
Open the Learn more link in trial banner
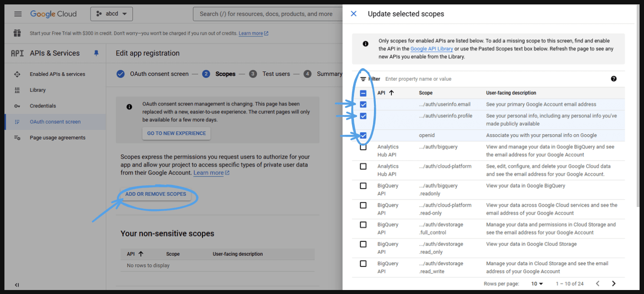(x=253, y=33)
